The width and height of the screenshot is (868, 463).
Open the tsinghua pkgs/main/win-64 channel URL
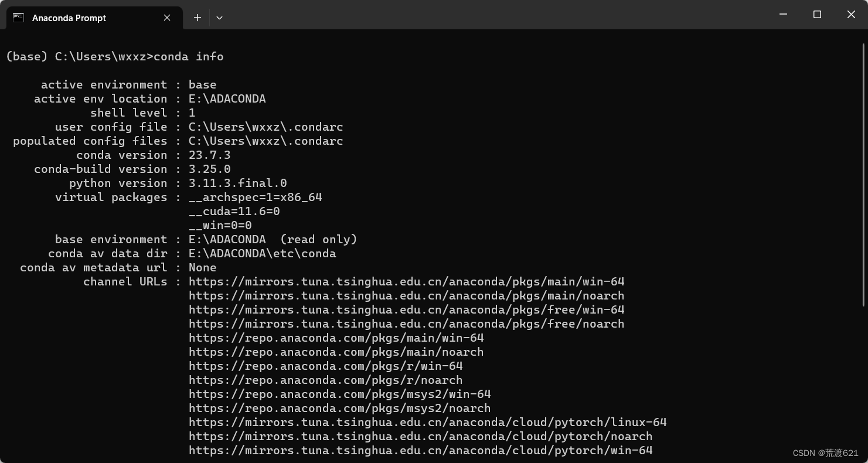point(406,281)
